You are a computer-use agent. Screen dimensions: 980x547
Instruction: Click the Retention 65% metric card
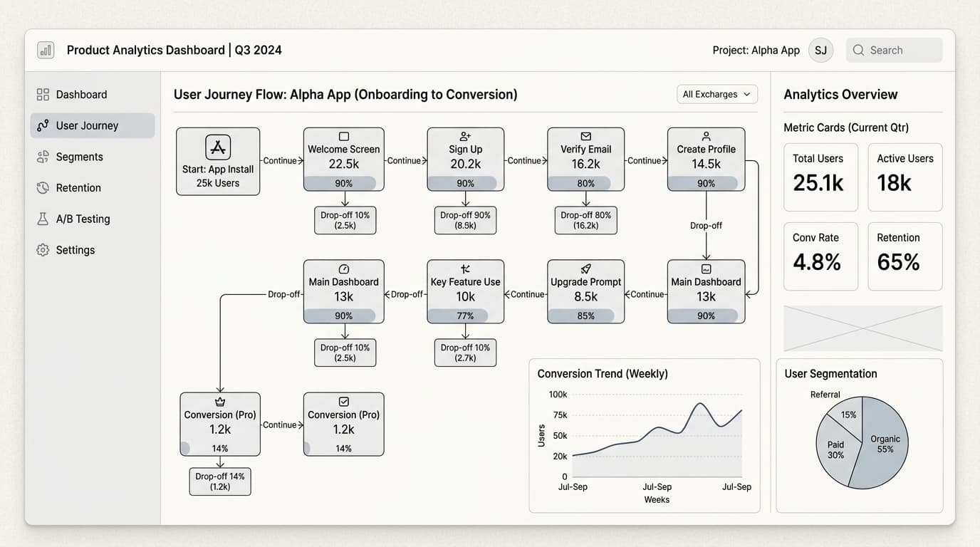(905, 256)
